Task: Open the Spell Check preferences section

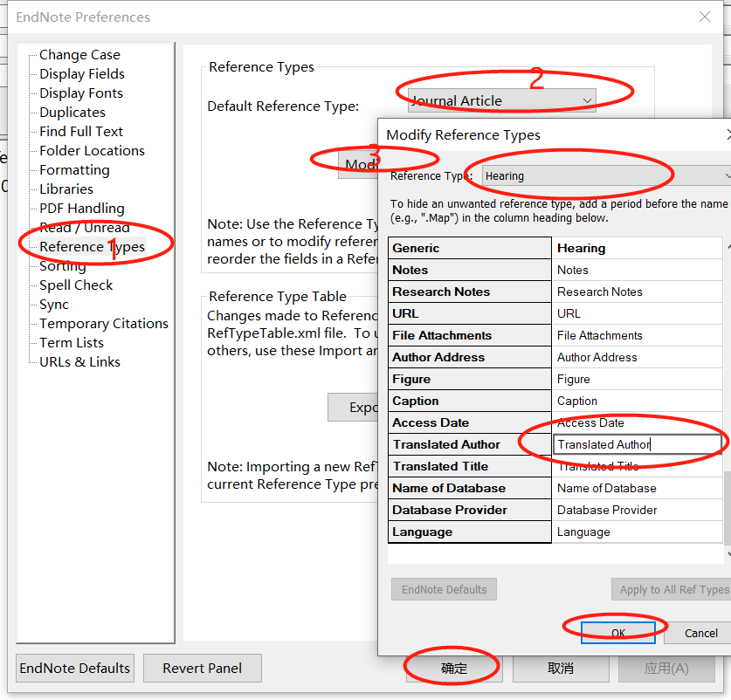Action: tap(75, 285)
